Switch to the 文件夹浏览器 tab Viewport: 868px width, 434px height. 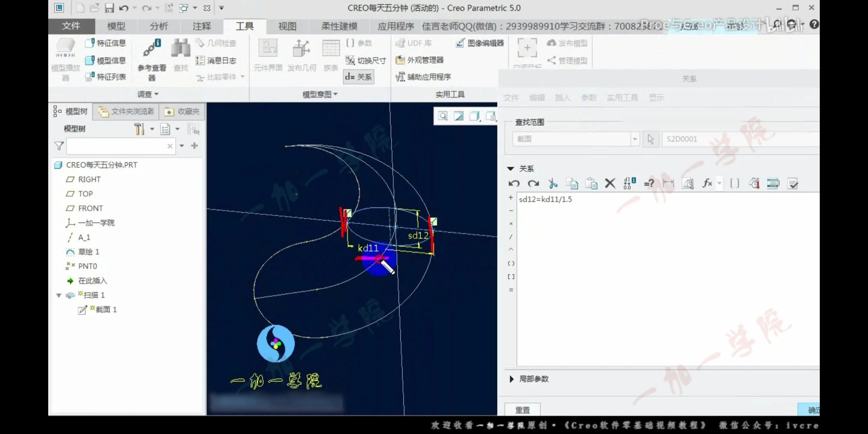[x=126, y=112]
